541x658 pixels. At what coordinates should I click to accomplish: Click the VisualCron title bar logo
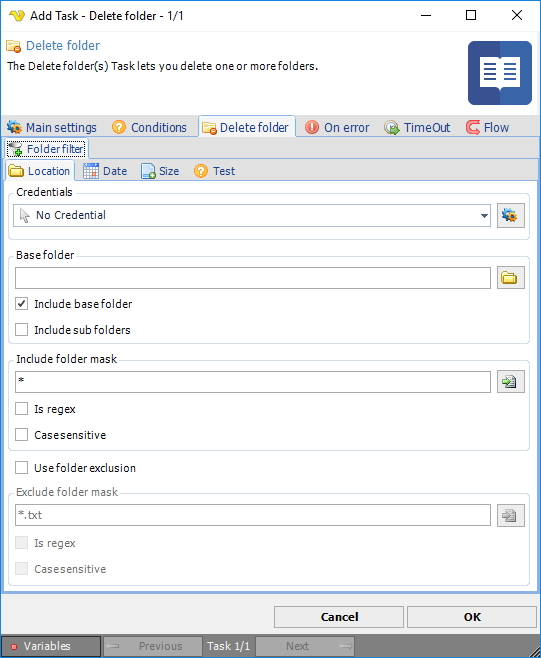pyautogui.click(x=17, y=16)
